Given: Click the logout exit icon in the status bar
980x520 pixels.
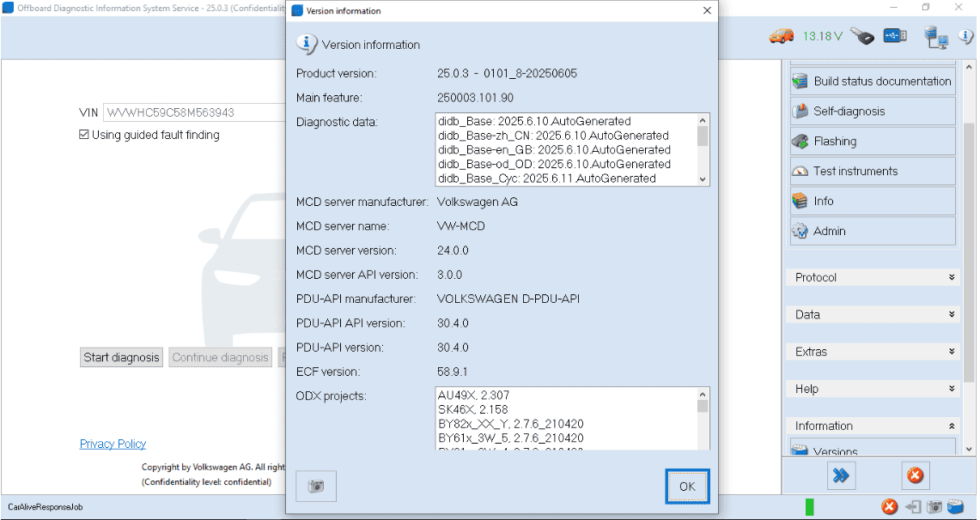Looking at the screenshot, I should 913,506.
